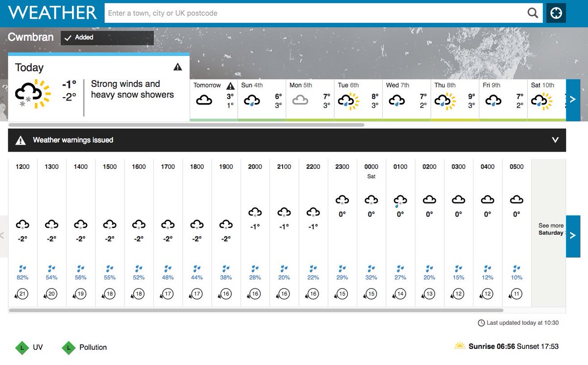Click the 1200 hour snow cloud icon
588x365 pixels.
[x=23, y=225]
